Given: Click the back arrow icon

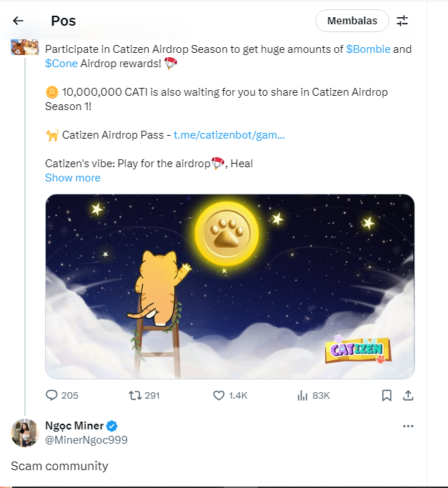Looking at the screenshot, I should click(19, 21).
